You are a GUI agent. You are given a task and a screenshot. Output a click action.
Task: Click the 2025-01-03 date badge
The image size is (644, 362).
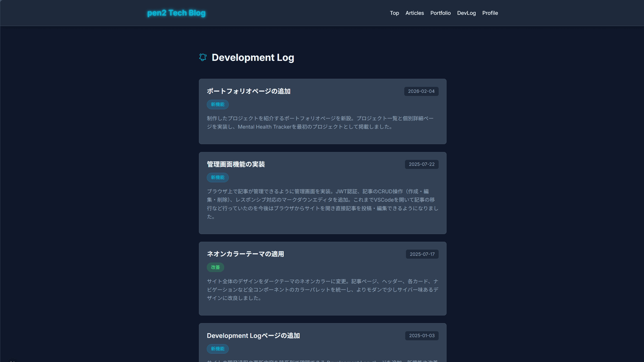pos(421,336)
